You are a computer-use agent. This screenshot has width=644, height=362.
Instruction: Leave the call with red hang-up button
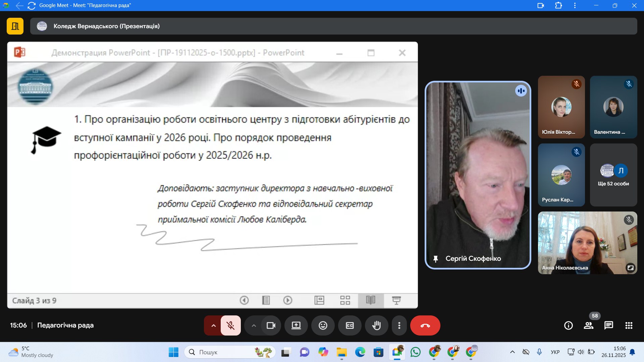tap(425, 325)
